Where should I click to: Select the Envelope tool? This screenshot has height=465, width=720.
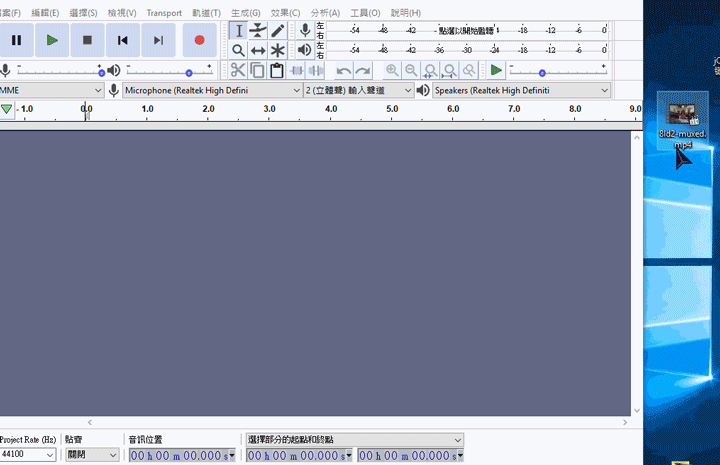258,31
